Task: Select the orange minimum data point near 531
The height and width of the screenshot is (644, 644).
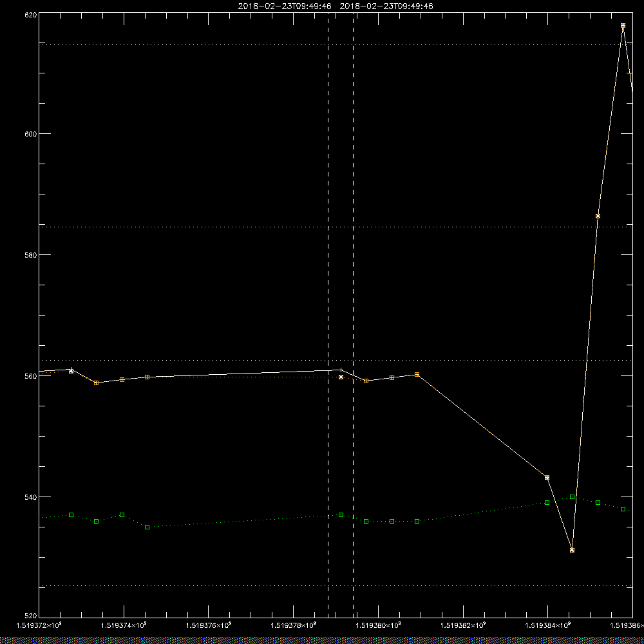Action: (x=572, y=551)
